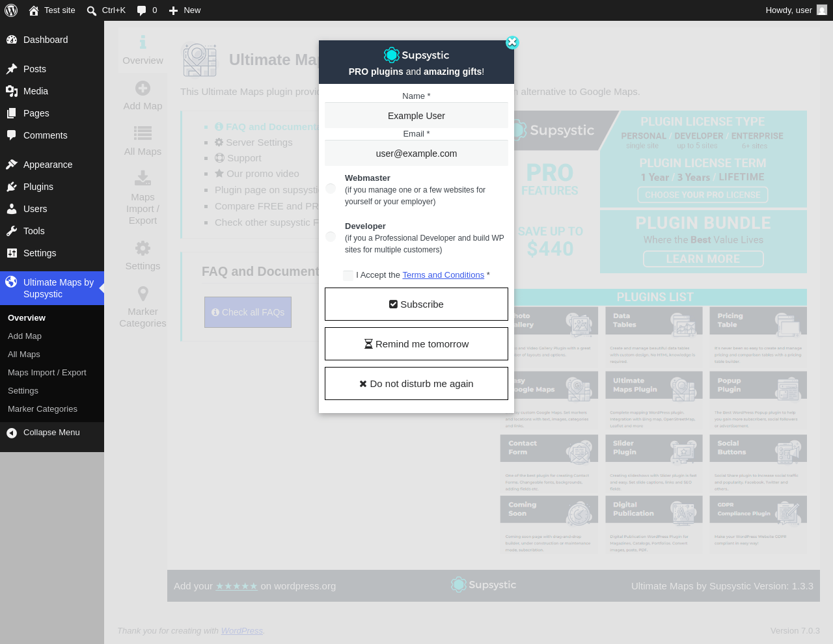
Task: Click the Tools wrench icon
Action: 12,231
